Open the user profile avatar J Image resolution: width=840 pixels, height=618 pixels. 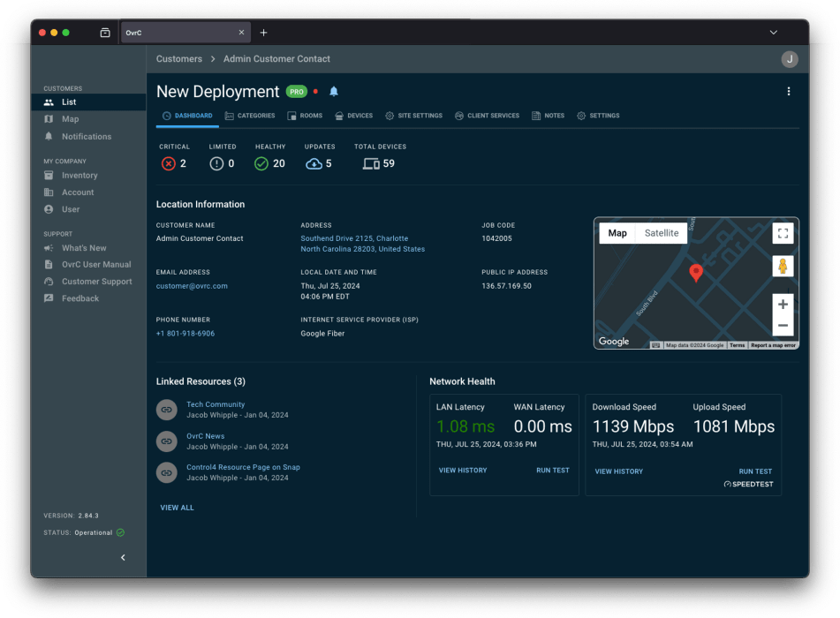[789, 59]
